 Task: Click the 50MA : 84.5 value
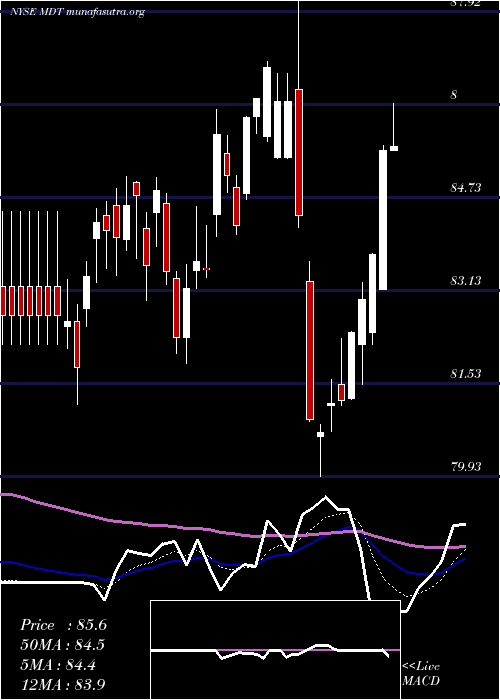pos(63,645)
